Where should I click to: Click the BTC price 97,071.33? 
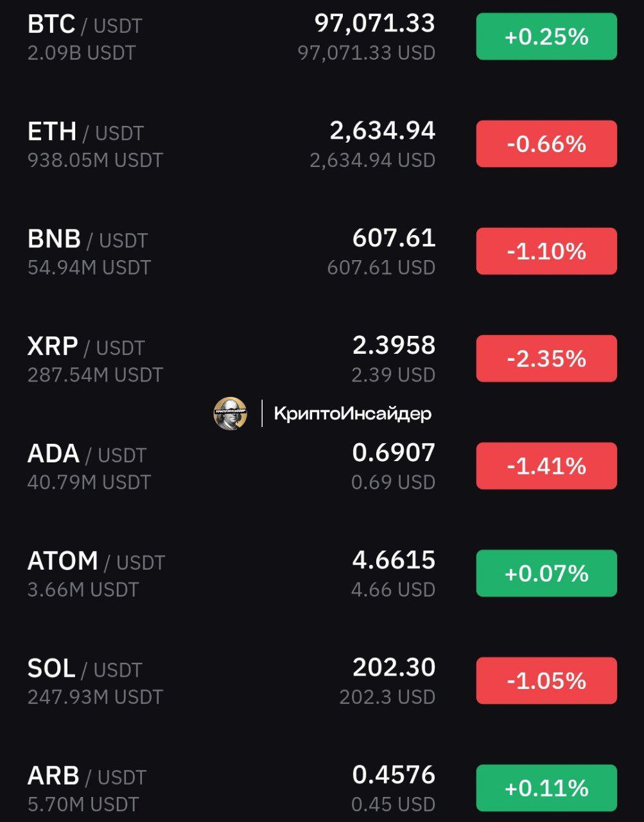[374, 23]
